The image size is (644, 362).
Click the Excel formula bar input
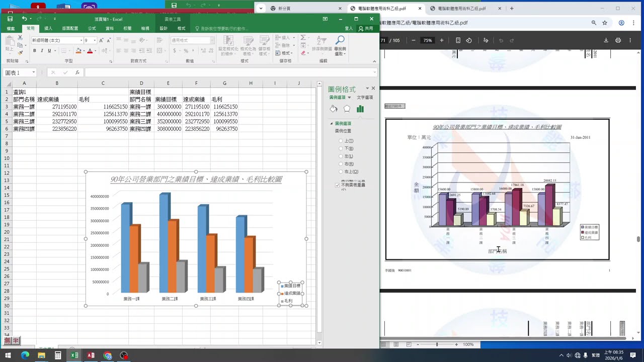[x=230, y=73]
